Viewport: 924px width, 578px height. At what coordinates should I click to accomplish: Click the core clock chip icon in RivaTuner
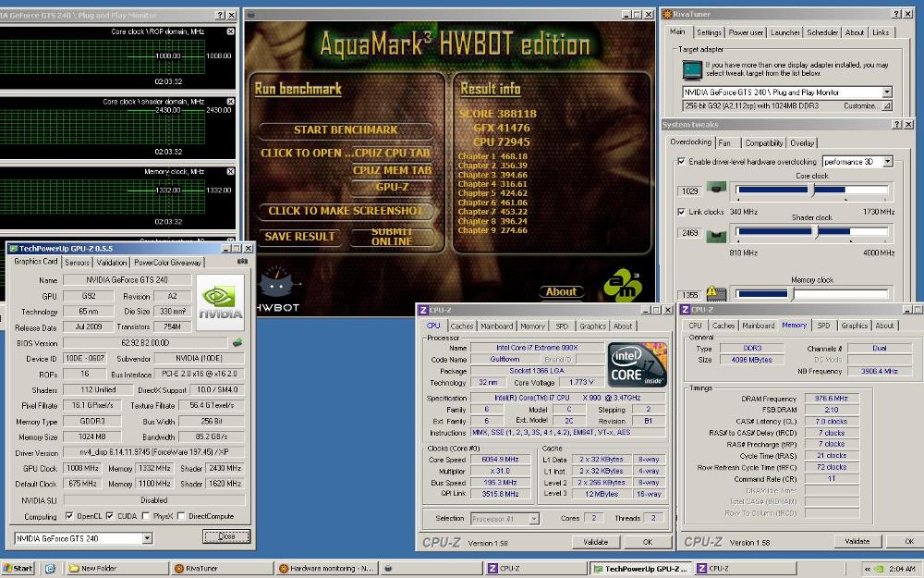pos(717,190)
